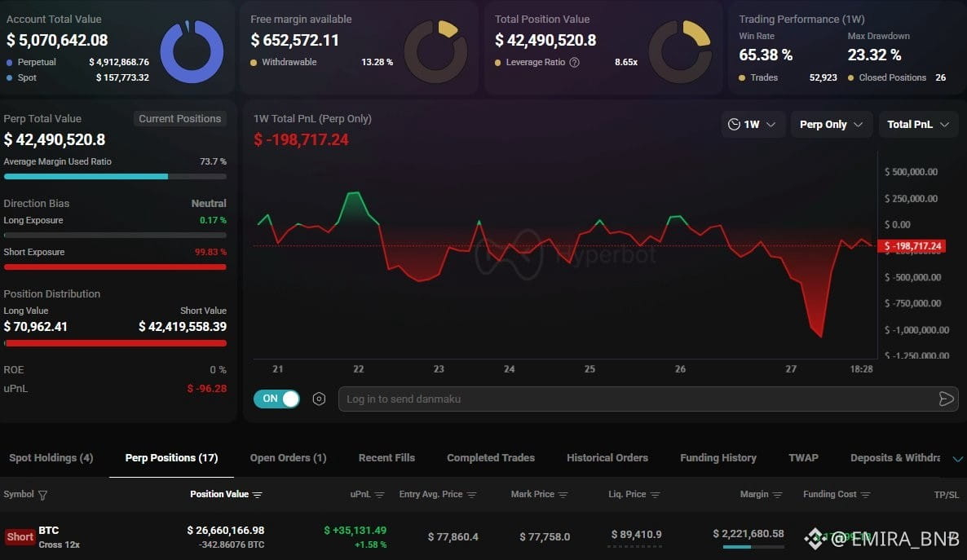Click the Long Exposure gray bar

[115, 235]
